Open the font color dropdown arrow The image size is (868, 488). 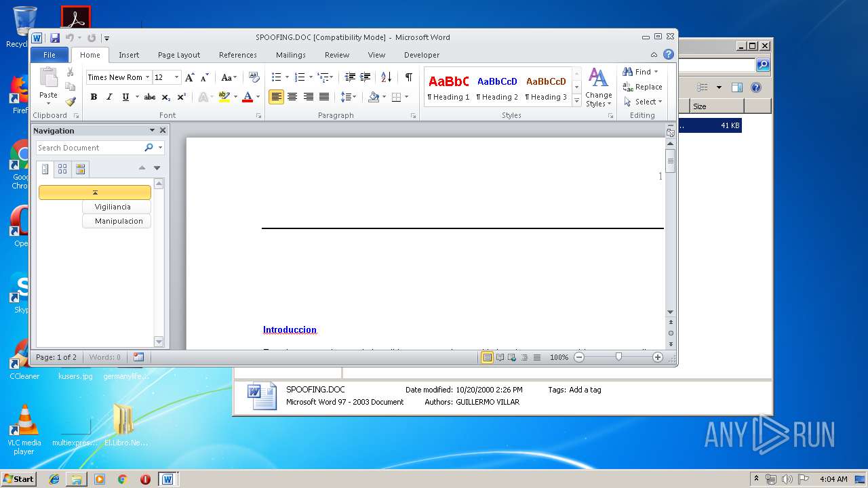(258, 97)
